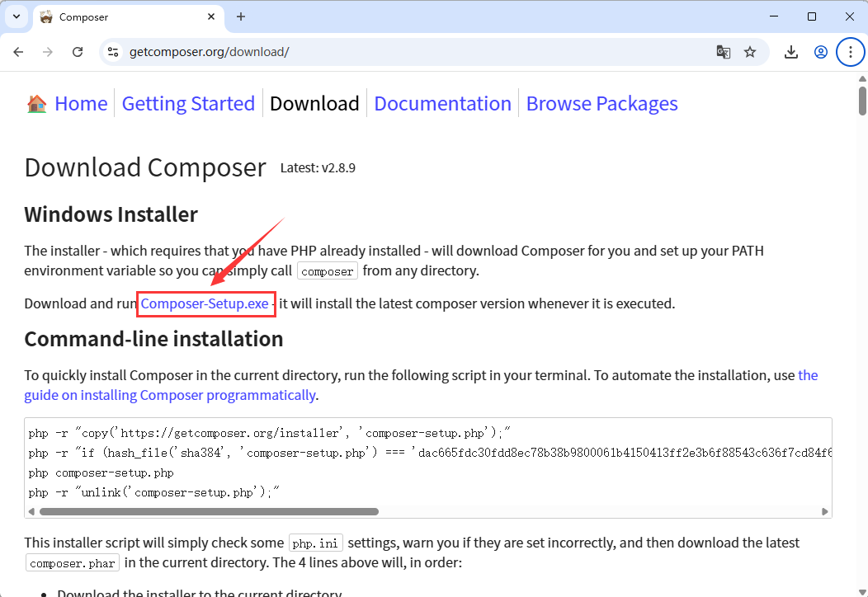Close the Composer tab
This screenshot has height=597, width=868.
(x=211, y=16)
